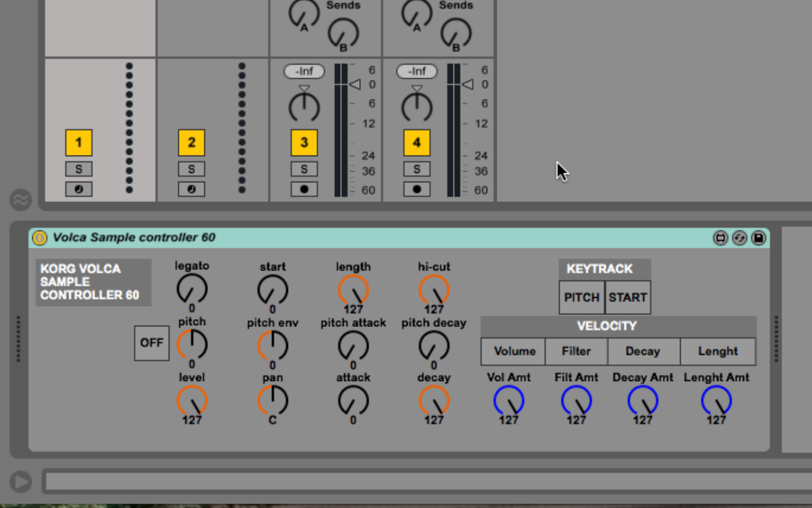Click the track 4 Send A knob
The width and height of the screenshot is (812, 508).
[417, 14]
